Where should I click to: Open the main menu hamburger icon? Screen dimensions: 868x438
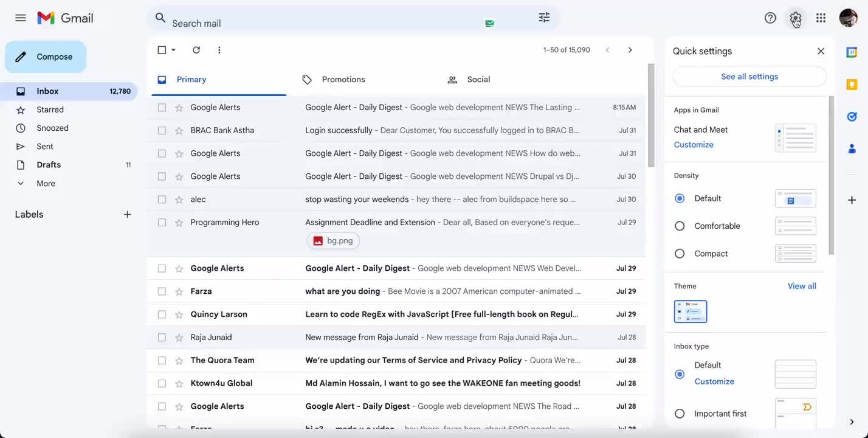pos(21,18)
